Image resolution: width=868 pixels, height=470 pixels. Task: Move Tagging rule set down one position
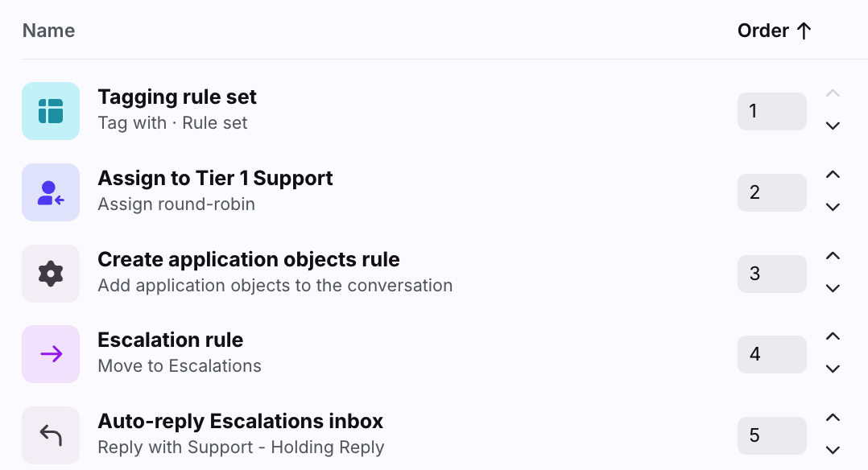[833, 126]
